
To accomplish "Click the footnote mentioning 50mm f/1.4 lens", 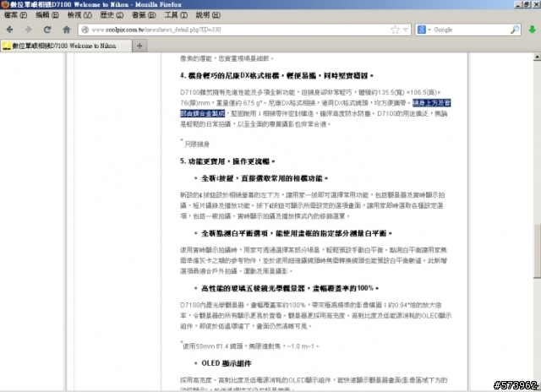I will (x=250, y=346).
